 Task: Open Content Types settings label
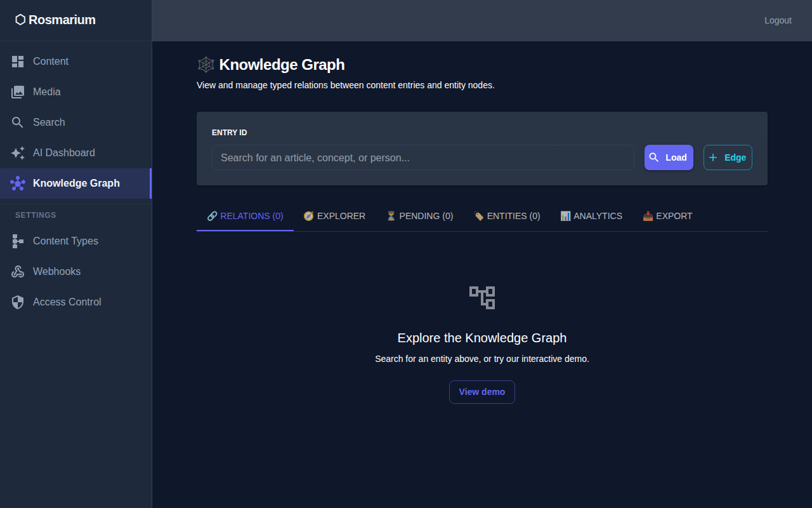click(65, 241)
